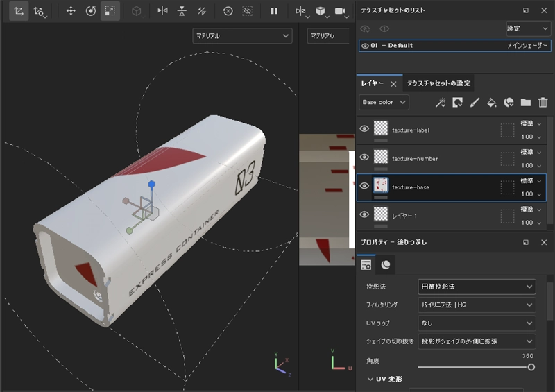Image resolution: width=555 pixels, height=392 pixels.
Task: Open the UVラップ dropdown
Action: click(x=477, y=323)
